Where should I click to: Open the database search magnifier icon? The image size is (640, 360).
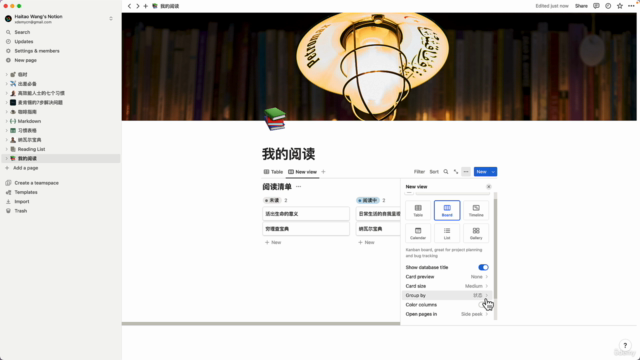coord(446,172)
